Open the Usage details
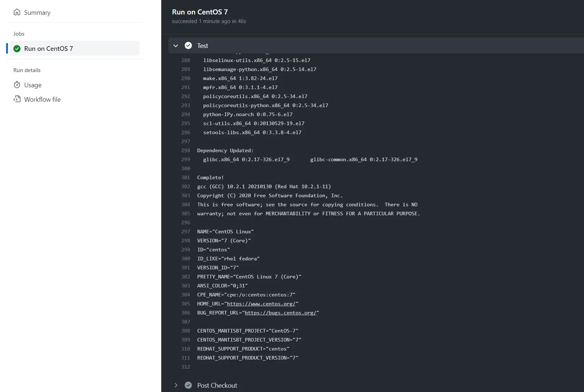Viewport: 584px width, 392px height. click(x=33, y=85)
